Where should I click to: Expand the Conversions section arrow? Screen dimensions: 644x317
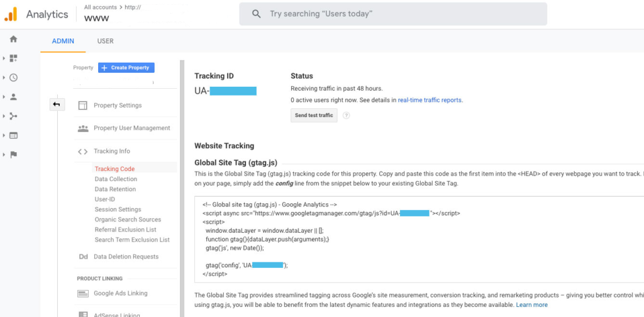coord(4,155)
